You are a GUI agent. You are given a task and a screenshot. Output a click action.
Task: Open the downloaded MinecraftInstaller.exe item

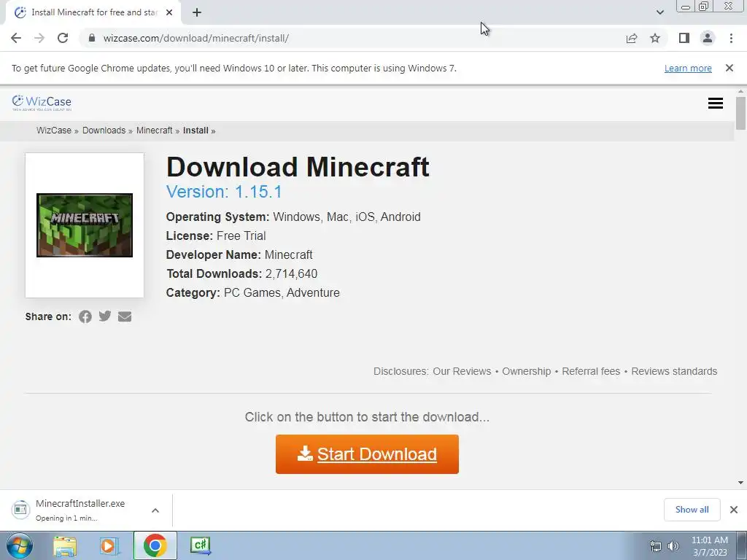(80, 510)
